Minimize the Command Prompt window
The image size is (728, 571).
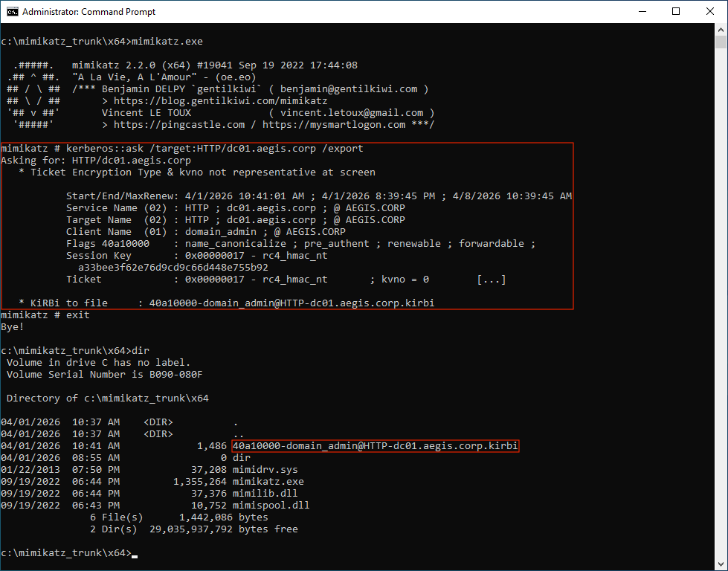click(x=642, y=12)
